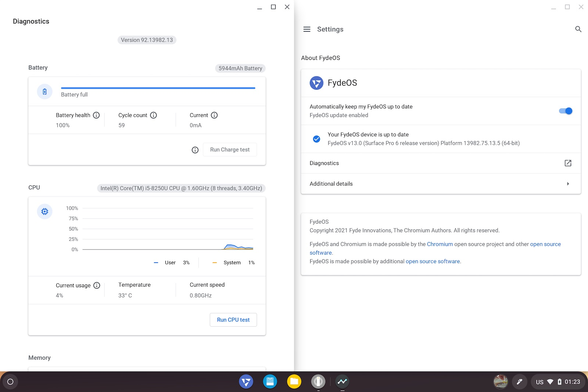588x392 pixels.
Task: Click the 'About FydeOS' heading
Action: (x=320, y=58)
